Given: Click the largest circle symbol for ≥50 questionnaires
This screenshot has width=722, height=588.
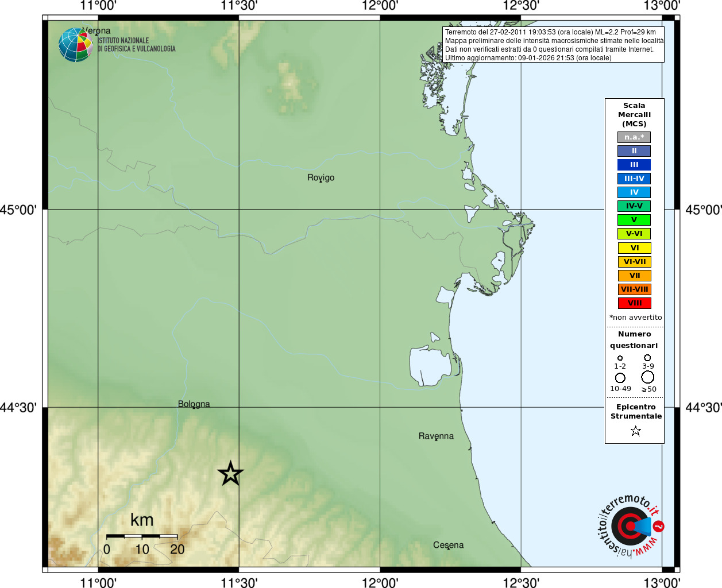Looking at the screenshot, I should (648, 377).
